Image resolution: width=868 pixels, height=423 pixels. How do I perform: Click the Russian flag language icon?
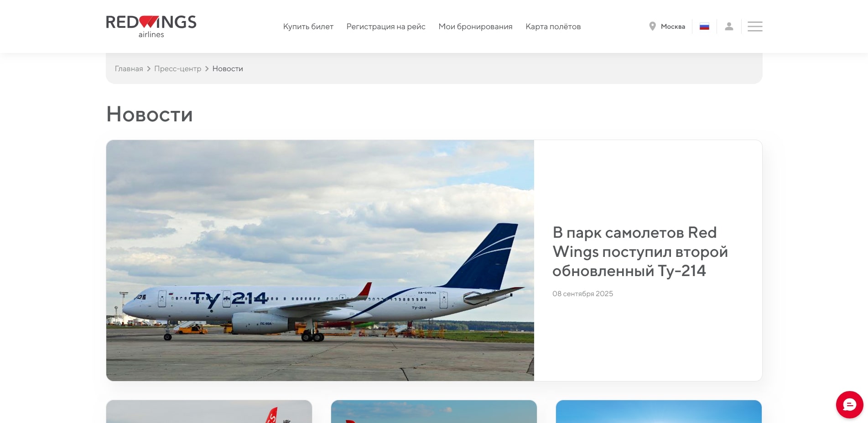[704, 26]
